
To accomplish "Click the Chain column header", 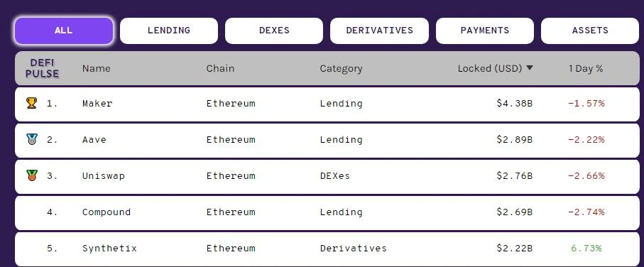I will (x=220, y=69).
